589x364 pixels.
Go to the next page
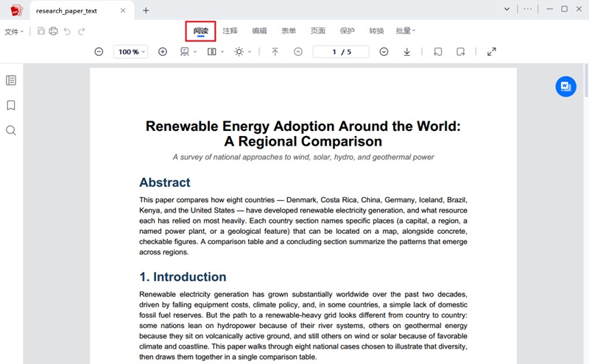(384, 51)
